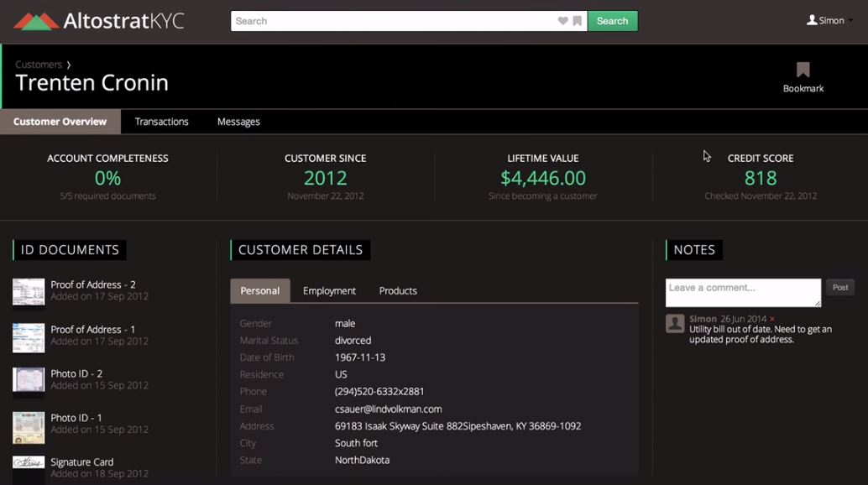The image size is (868, 485).
Task: Click the AltostratKYC logo icon
Action: [35, 21]
